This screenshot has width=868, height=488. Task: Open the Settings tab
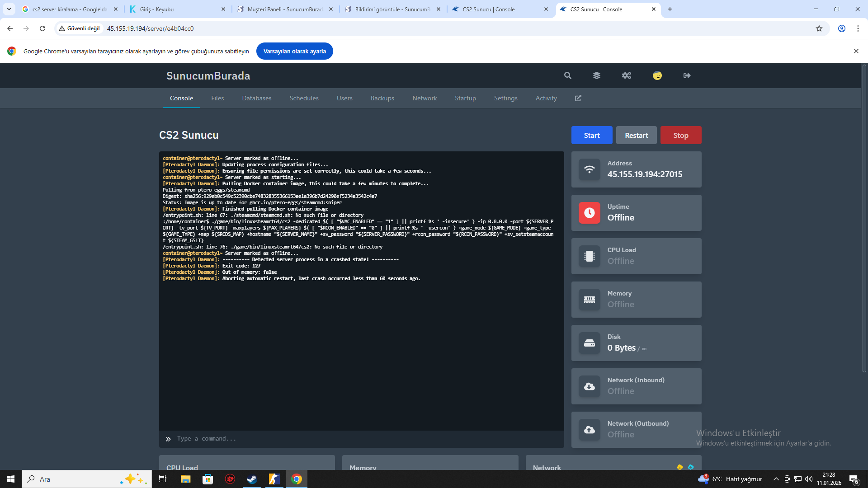click(506, 98)
